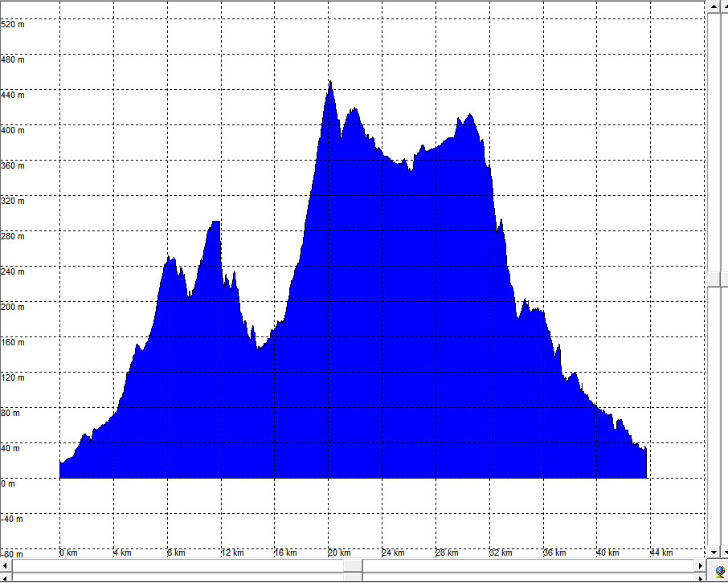Click inner vertical scrollbar track below its thumb
This screenshot has height=583, width=728.
[714, 417]
